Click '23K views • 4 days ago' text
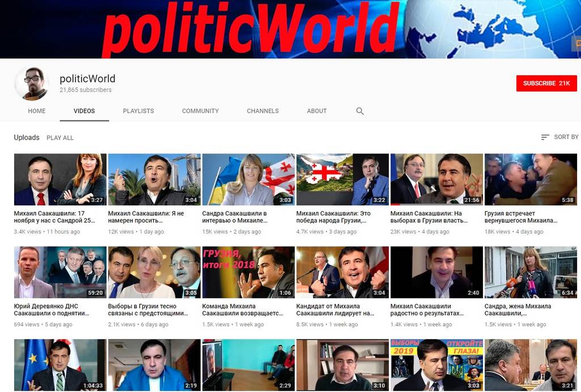 pos(420,231)
